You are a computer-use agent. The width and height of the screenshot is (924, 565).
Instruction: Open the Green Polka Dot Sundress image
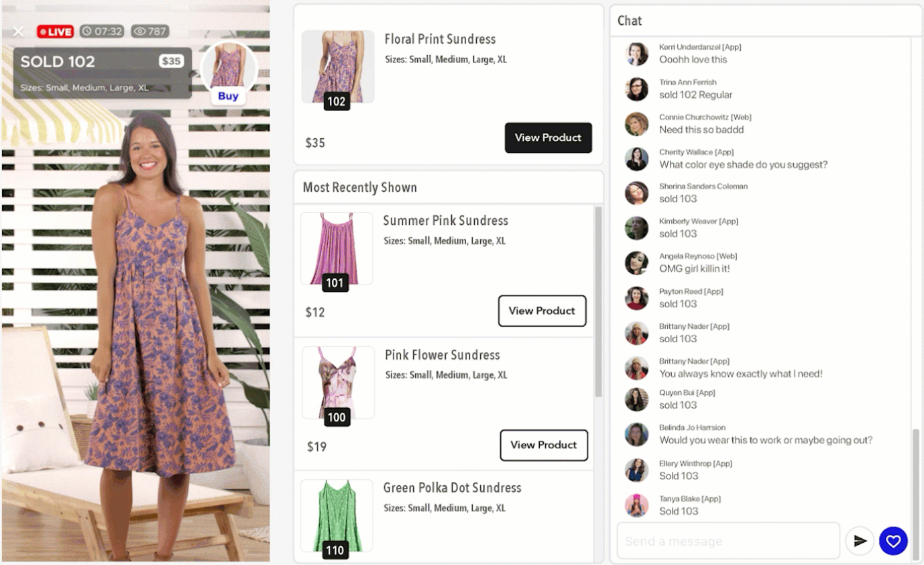336,515
